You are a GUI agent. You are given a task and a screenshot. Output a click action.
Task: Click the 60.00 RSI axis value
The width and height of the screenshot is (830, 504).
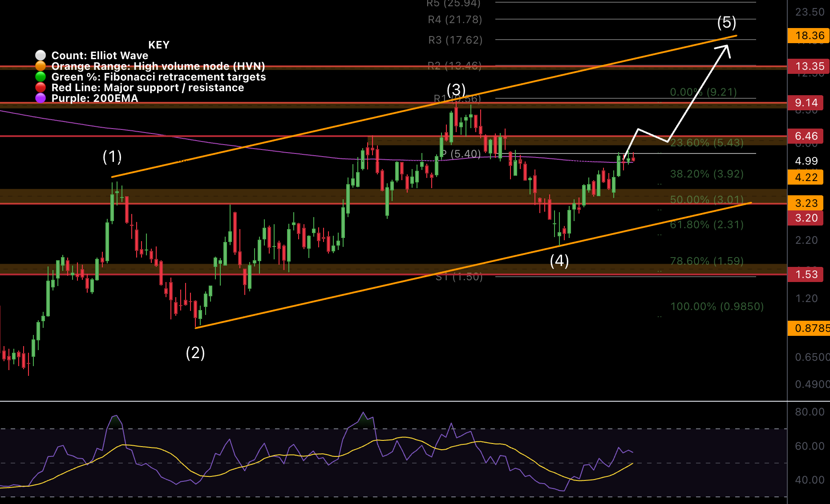(810, 446)
